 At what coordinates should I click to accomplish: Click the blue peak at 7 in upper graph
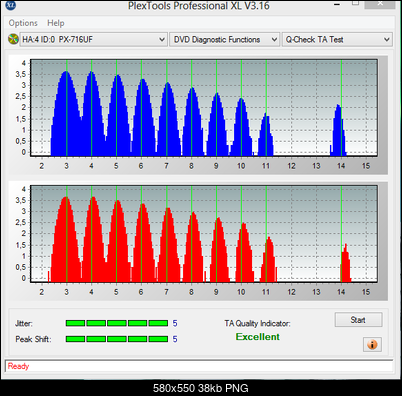pos(168,119)
